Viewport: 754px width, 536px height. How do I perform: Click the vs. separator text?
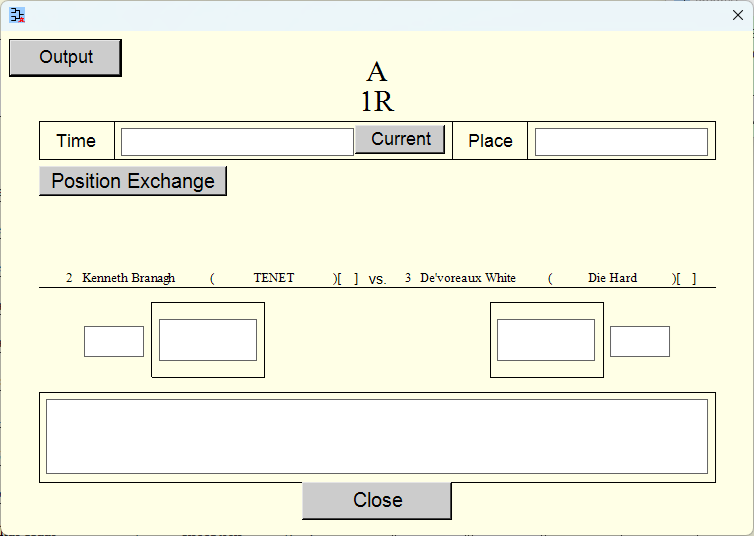(x=377, y=279)
